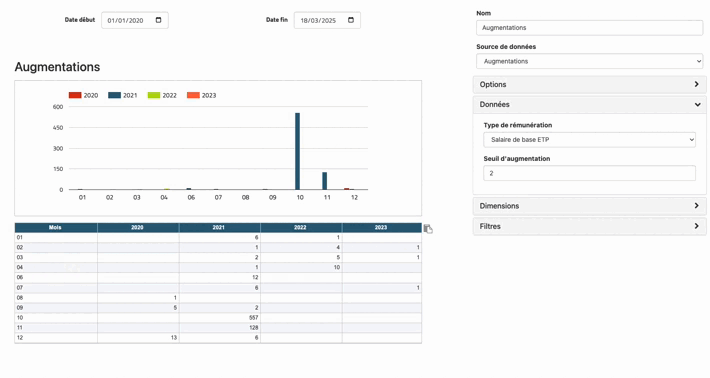Click the tall October 2021 bar
This screenshot has width=710, height=378.
297,151
